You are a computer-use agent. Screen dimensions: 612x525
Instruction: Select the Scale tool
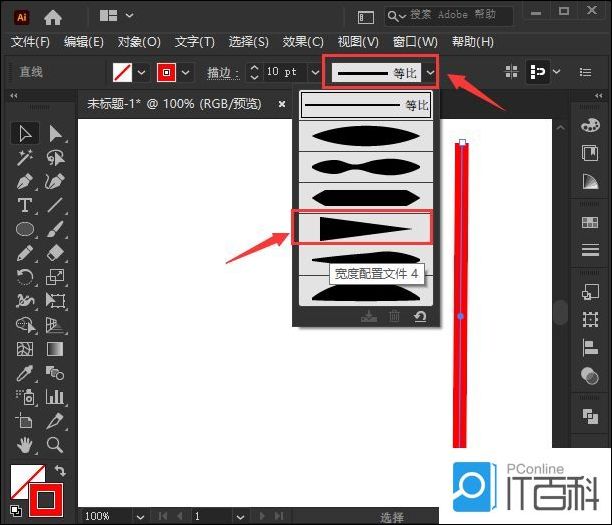coord(55,277)
